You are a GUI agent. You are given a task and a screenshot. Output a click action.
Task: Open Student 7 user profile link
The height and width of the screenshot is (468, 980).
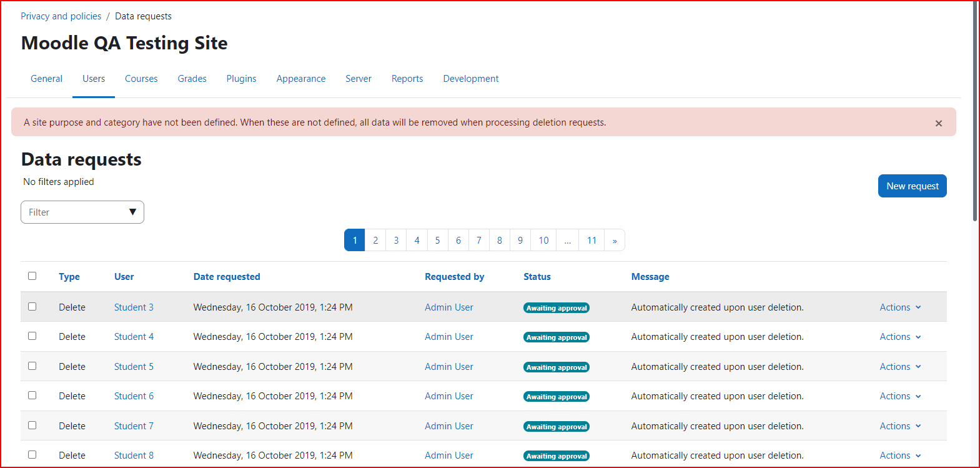134,426
